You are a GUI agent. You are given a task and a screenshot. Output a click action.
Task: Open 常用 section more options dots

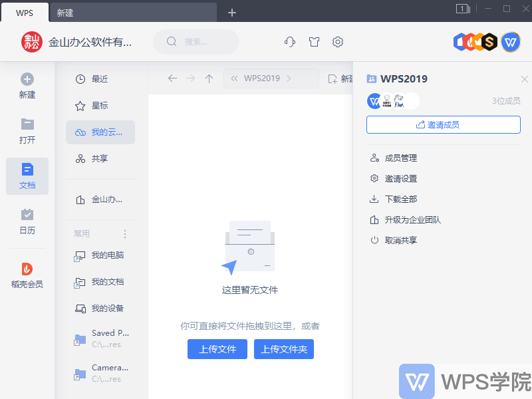(125, 234)
